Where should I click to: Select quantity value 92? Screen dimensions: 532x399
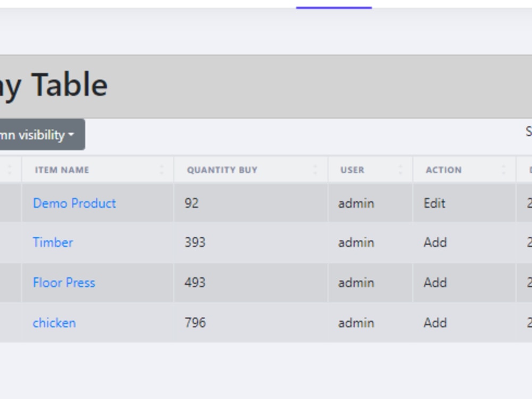click(192, 203)
